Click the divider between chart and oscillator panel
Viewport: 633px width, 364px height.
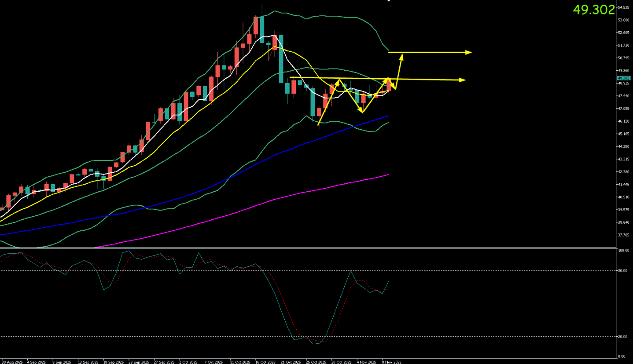point(308,248)
